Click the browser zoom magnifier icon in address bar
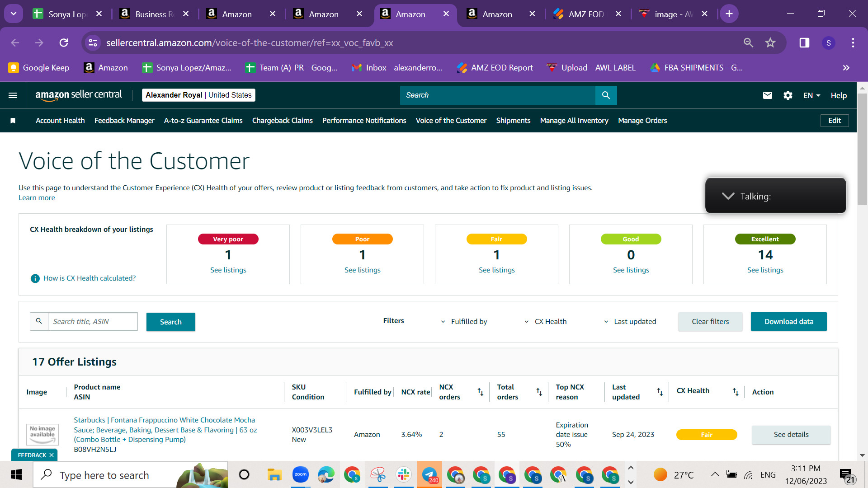 click(x=749, y=42)
